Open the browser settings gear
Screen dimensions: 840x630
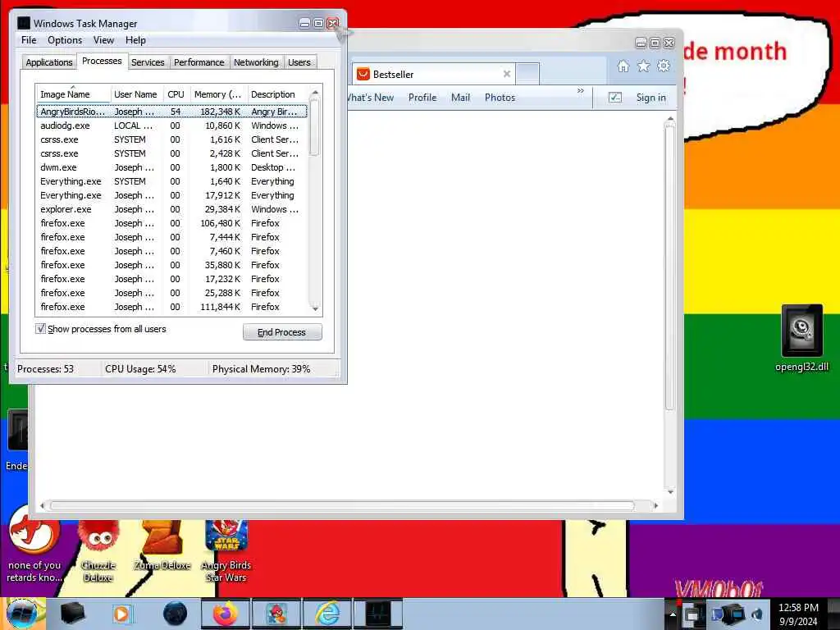[x=664, y=66]
